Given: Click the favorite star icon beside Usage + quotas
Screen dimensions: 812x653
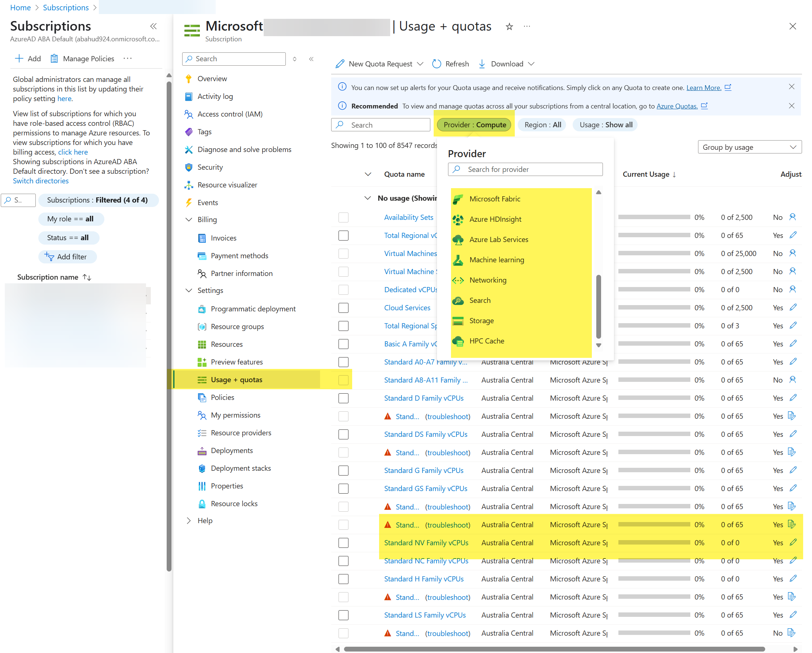Looking at the screenshot, I should click(x=509, y=26).
